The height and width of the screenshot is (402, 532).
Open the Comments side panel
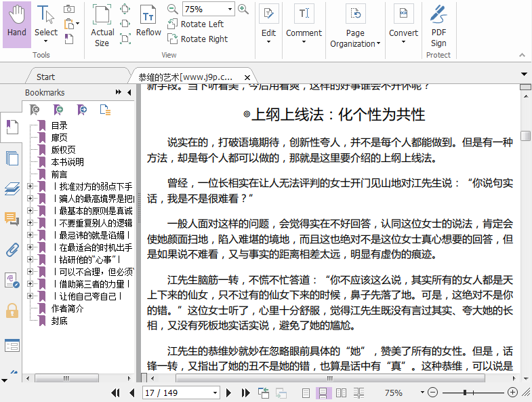[x=12, y=219]
